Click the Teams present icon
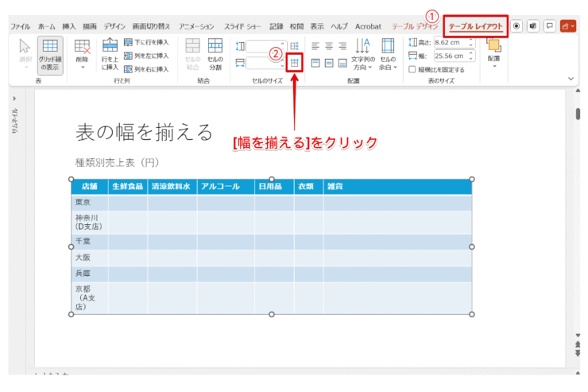The width and height of the screenshot is (588, 392). pyautogui.click(x=533, y=26)
